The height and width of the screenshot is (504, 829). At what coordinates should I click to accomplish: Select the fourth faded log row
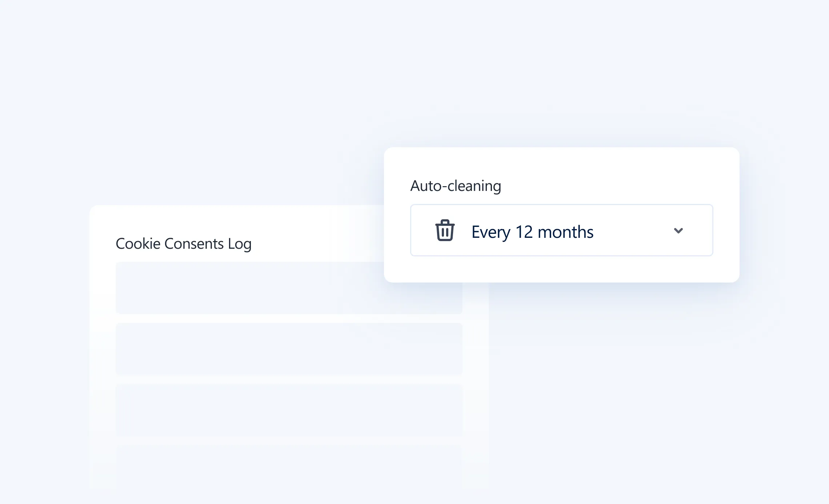(289, 469)
